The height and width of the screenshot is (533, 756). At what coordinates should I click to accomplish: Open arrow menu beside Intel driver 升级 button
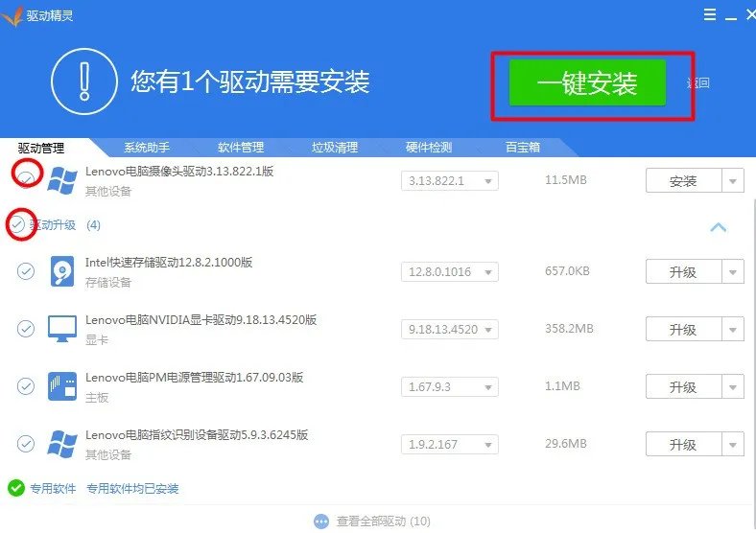(x=733, y=272)
